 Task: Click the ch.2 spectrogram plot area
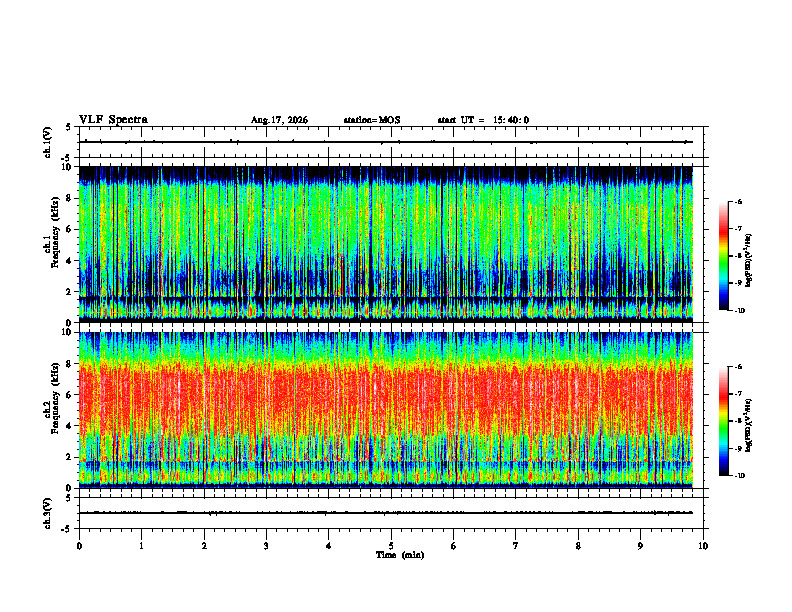coord(386,410)
